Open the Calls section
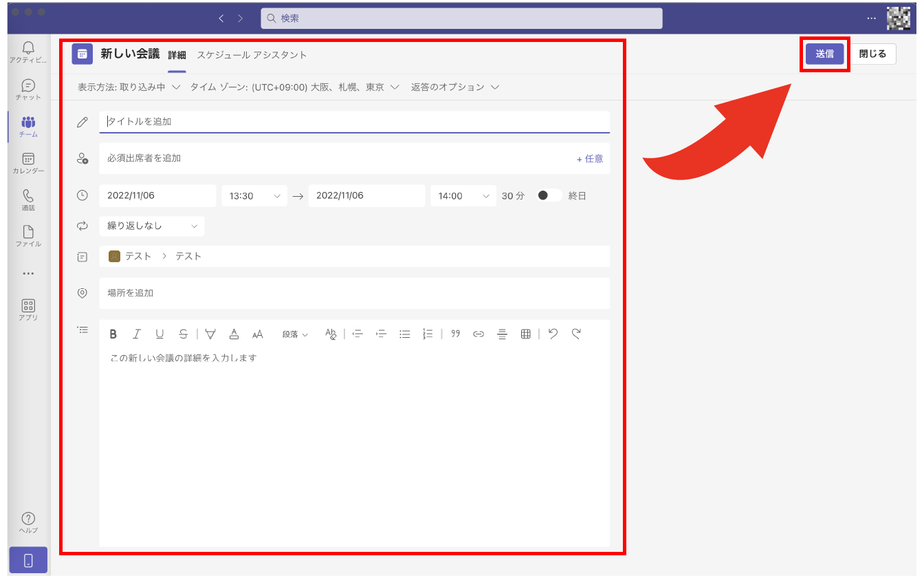 (28, 200)
